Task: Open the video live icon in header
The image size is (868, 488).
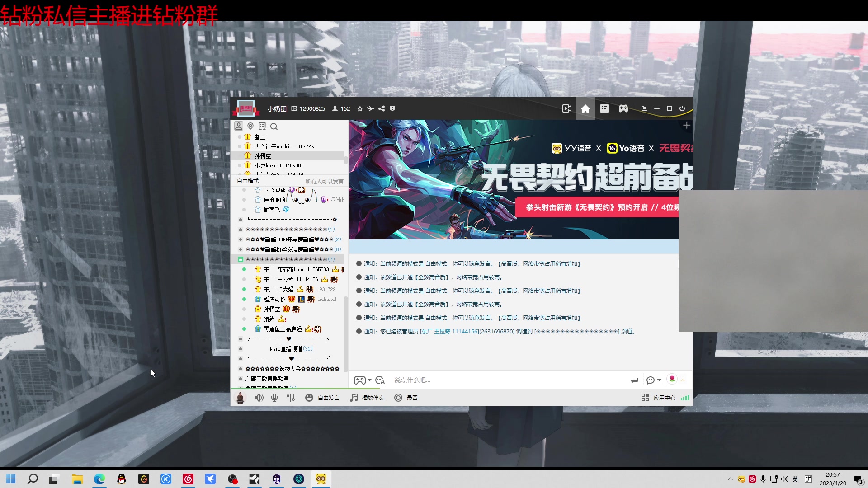Action: pos(566,108)
